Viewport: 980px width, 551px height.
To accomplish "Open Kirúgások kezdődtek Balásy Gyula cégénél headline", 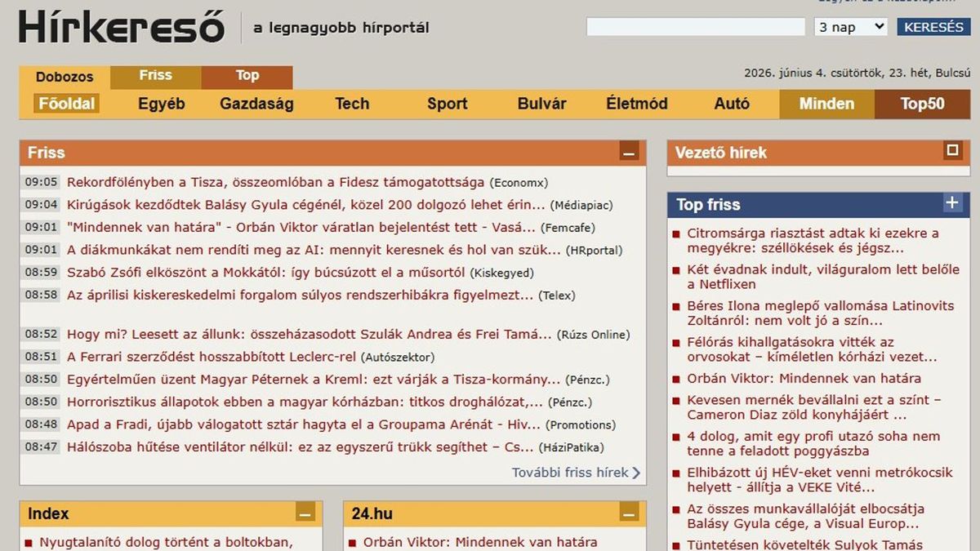I will point(306,205).
